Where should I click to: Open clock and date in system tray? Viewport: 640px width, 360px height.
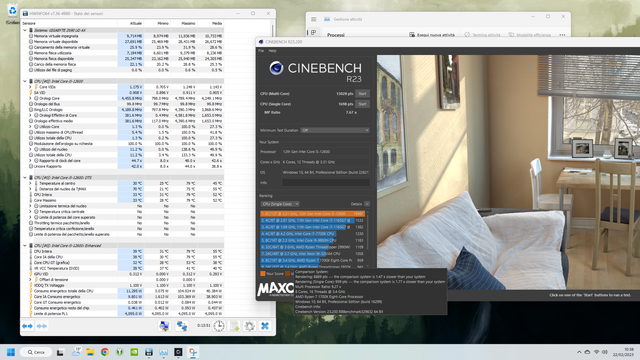pos(624,352)
